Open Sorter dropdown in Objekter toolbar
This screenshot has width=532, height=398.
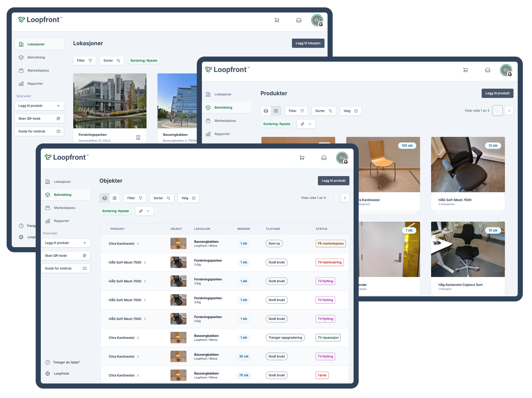162,198
